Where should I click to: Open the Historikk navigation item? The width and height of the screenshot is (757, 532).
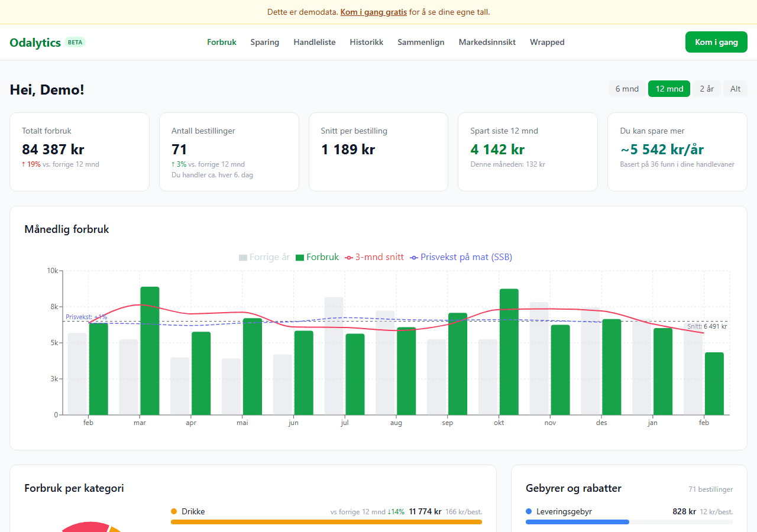(366, 43)
